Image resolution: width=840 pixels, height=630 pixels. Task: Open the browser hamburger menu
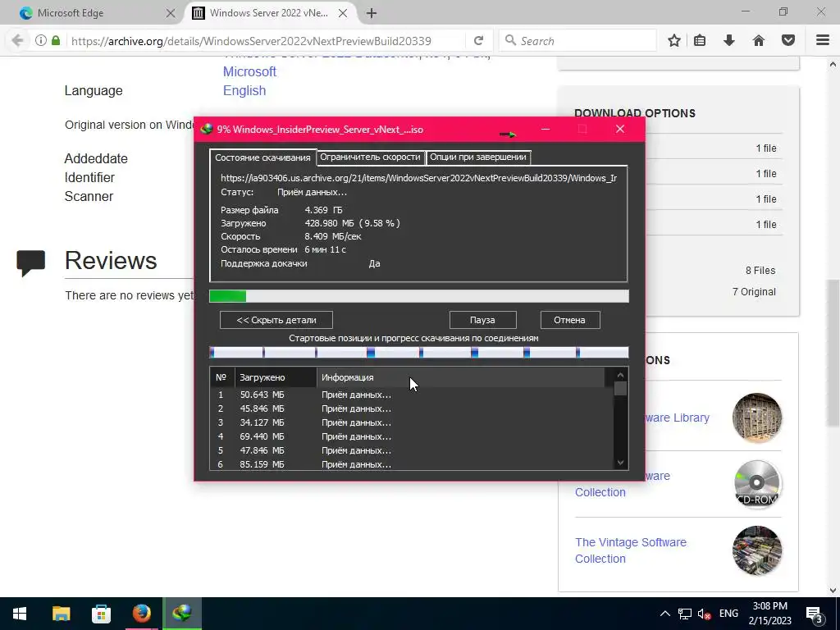(x=823, y=41)
